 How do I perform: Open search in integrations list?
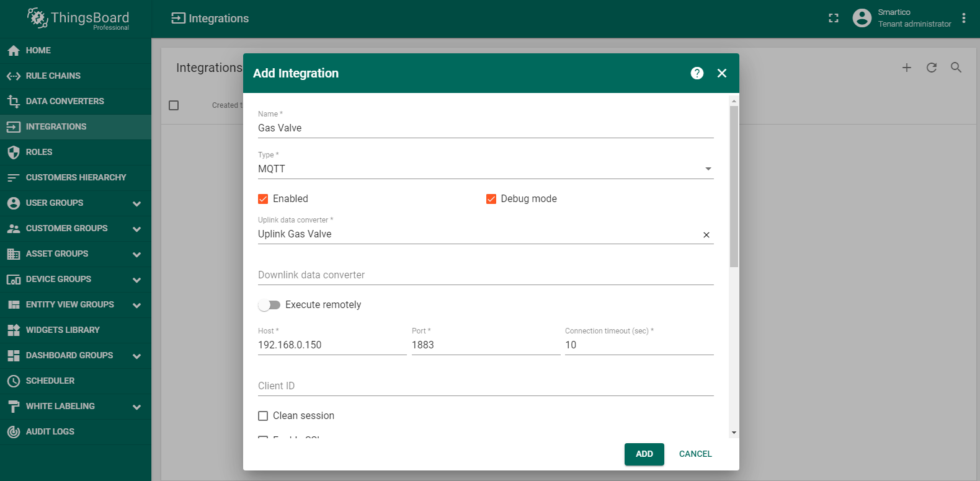956,68
